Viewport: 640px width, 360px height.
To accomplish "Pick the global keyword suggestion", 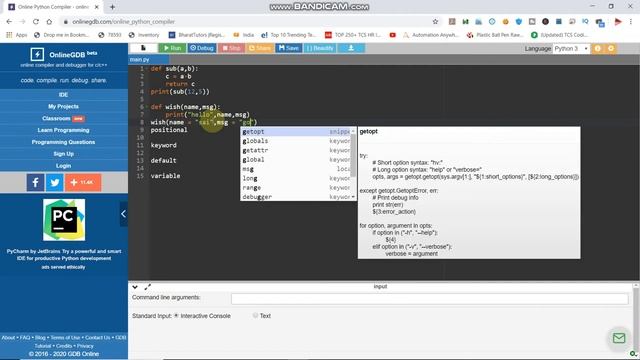I will (296, 160).
